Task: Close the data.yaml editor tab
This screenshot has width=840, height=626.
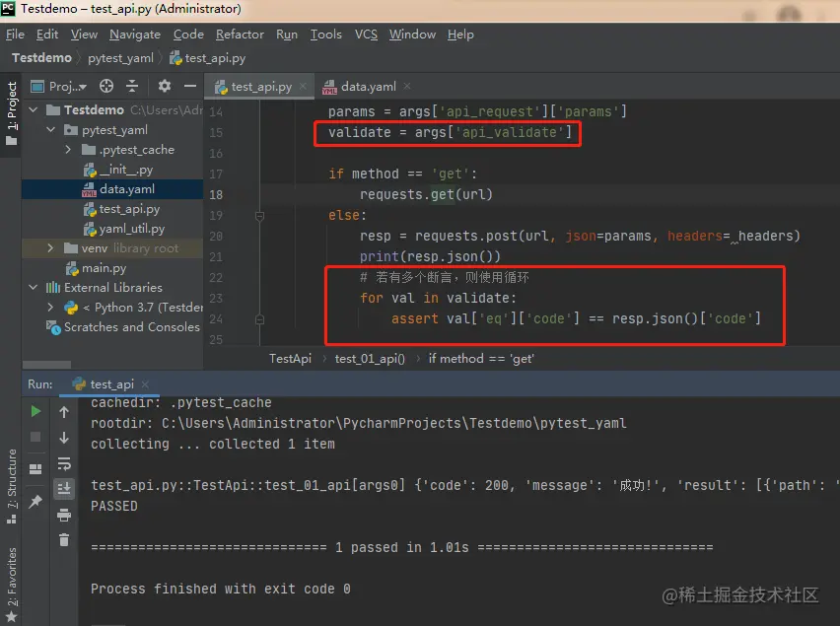Action: point(407,86)
